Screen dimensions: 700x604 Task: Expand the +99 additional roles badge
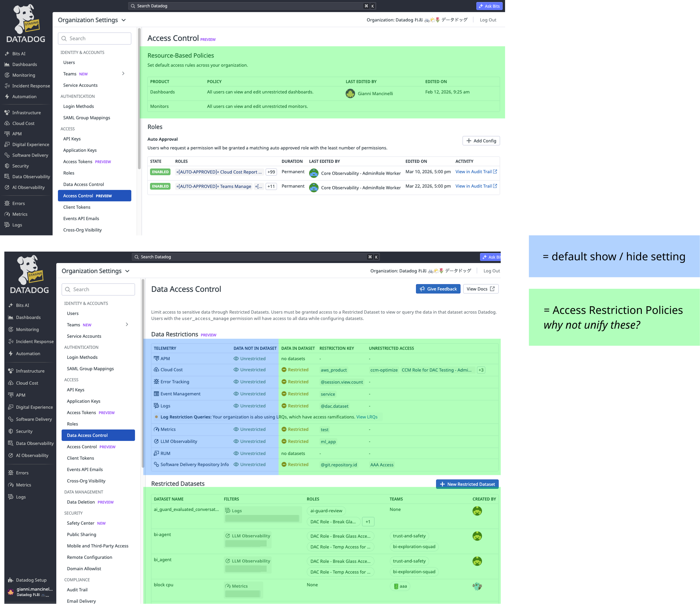point(271,172)
